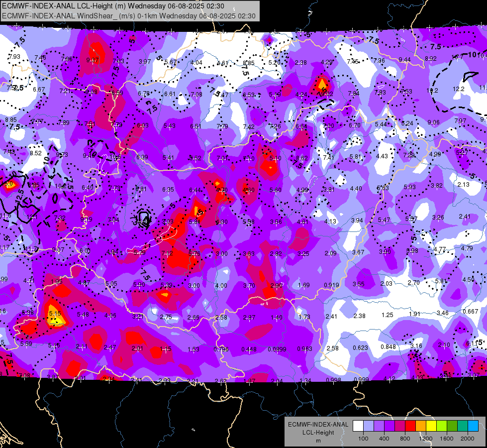Click the legend tick label 800
This screenshot has width=487, height=448.
tap(405, 439)
